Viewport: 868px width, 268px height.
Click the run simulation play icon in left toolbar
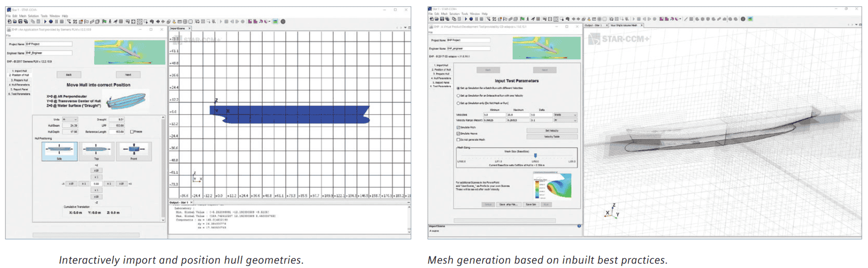tap(45, 21)
